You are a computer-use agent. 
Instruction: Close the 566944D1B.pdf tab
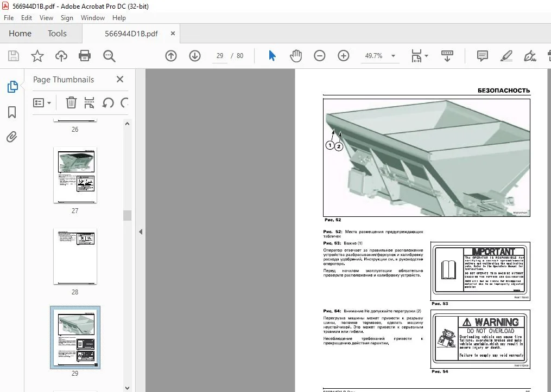tap(173, 33)
